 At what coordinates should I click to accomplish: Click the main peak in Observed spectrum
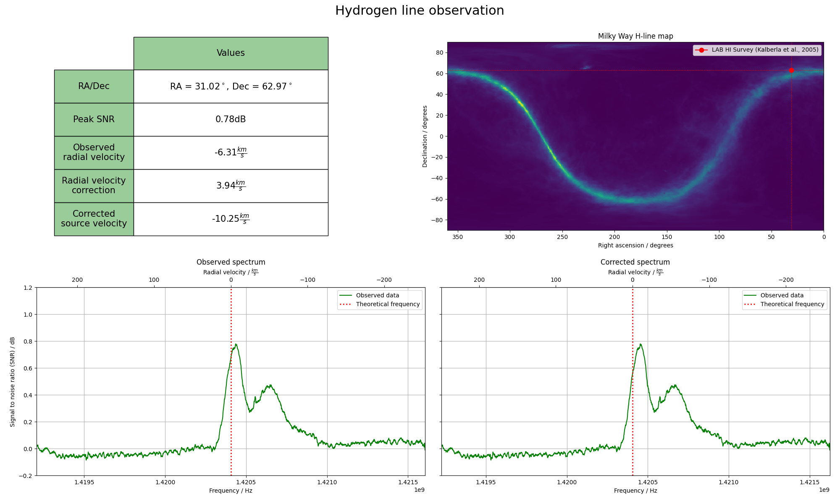(236, 344)
